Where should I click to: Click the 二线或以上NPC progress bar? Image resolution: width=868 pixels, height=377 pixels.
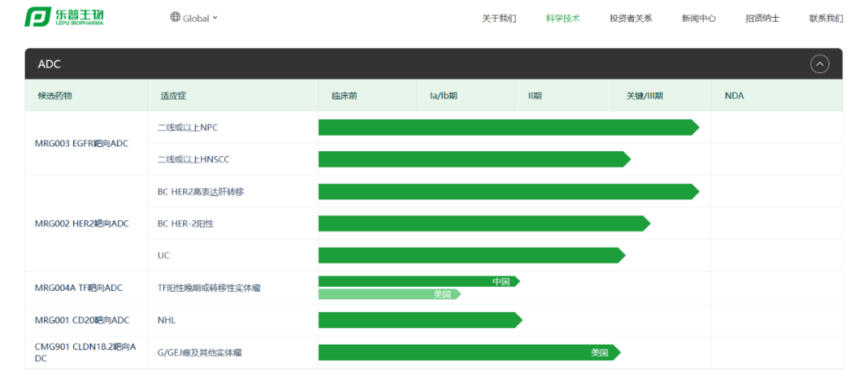click(x=506, y=128)
